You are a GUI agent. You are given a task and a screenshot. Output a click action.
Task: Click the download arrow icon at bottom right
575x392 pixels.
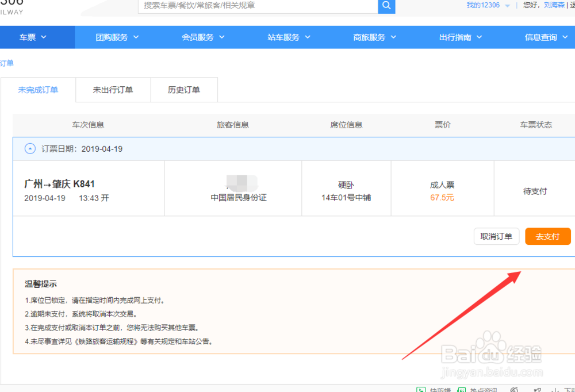point(553,390)
